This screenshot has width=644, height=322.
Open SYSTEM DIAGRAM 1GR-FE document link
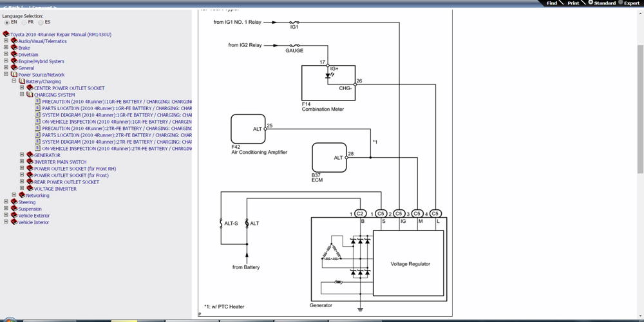pyautogui.click(x=117, y=115)
